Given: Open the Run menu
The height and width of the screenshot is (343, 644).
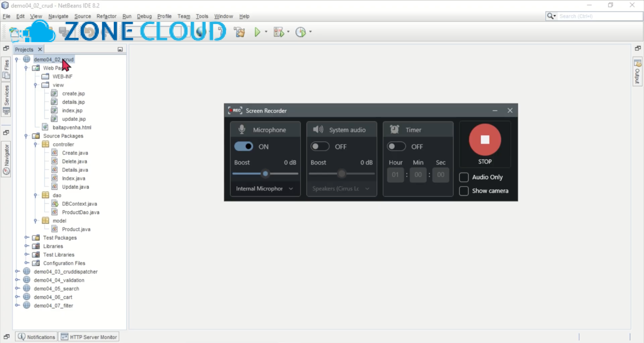Looking at the screenshot, I should 127,16.
